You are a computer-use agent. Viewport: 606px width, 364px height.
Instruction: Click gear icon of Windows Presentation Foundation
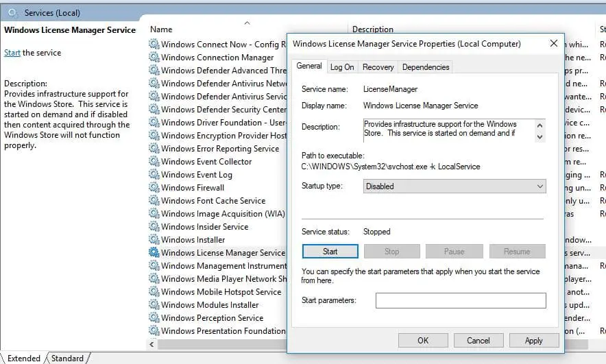point(154,331)
